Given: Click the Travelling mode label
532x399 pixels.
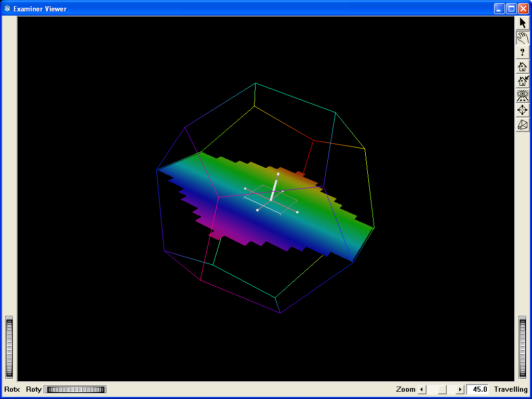Looking at the screenshot, I should tap(511, 389).
